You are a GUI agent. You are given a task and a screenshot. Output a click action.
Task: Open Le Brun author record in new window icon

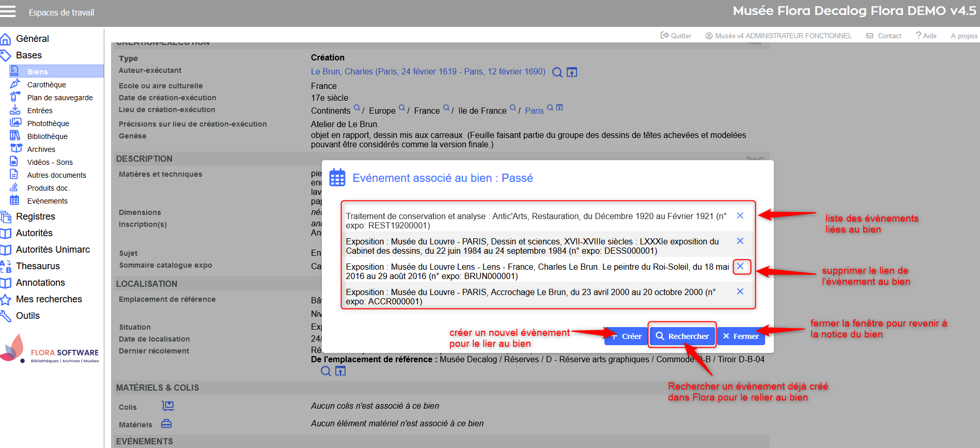point(571,72)
